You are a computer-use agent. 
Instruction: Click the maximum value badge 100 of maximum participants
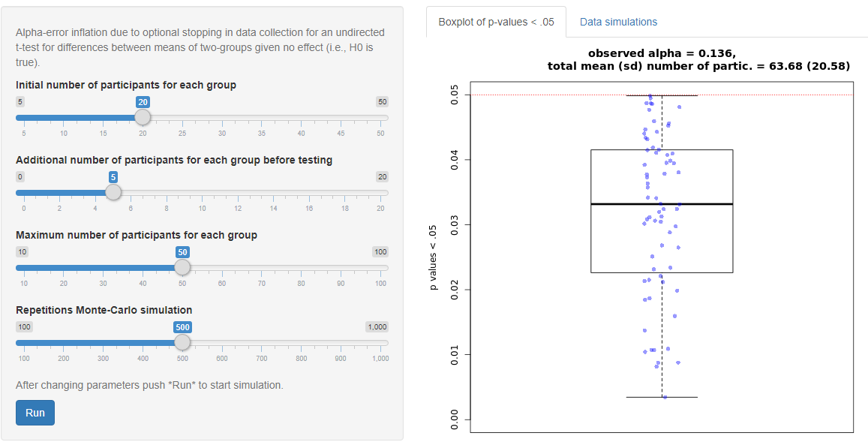380,252
